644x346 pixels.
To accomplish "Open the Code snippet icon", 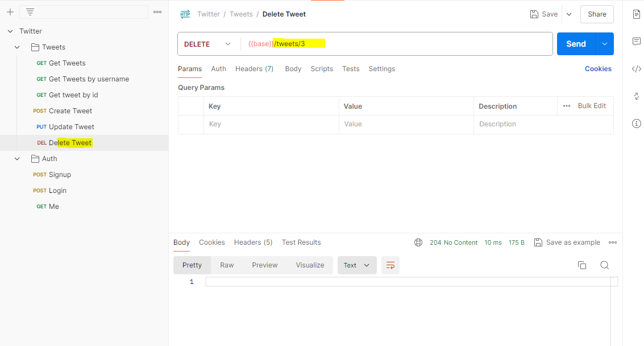I will (x=636, y=69).
